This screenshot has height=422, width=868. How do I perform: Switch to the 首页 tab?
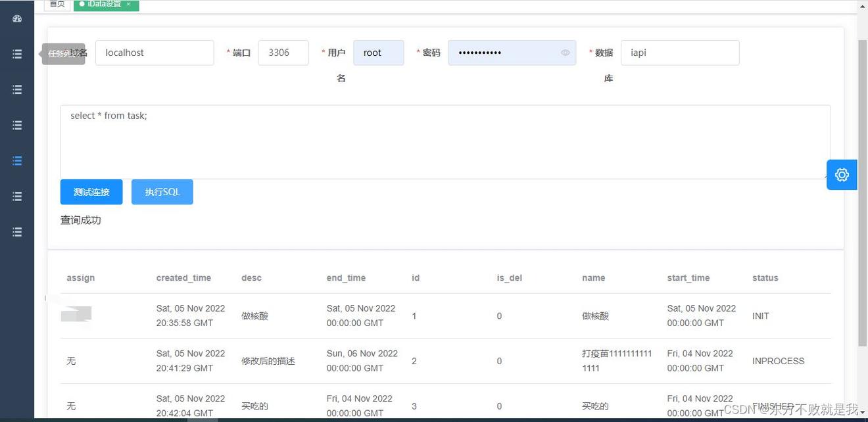coord(58,5)
